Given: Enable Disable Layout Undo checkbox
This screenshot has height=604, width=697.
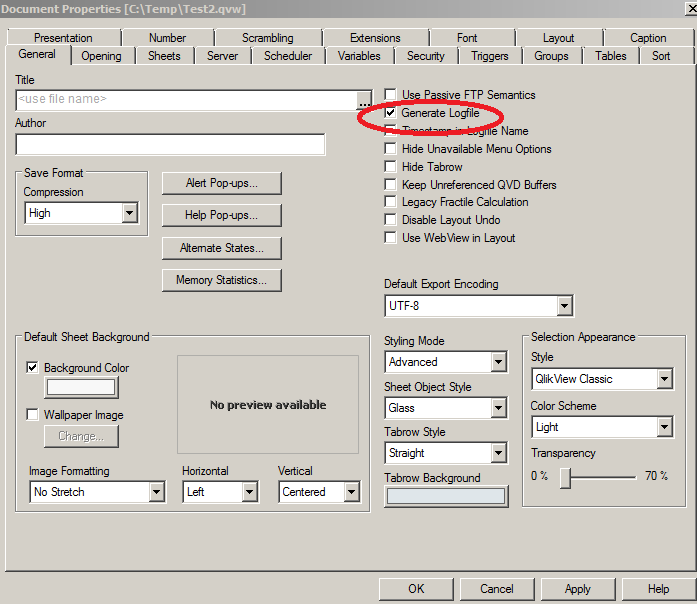Looking at the screenshot, I should click(x=390, y=220).
